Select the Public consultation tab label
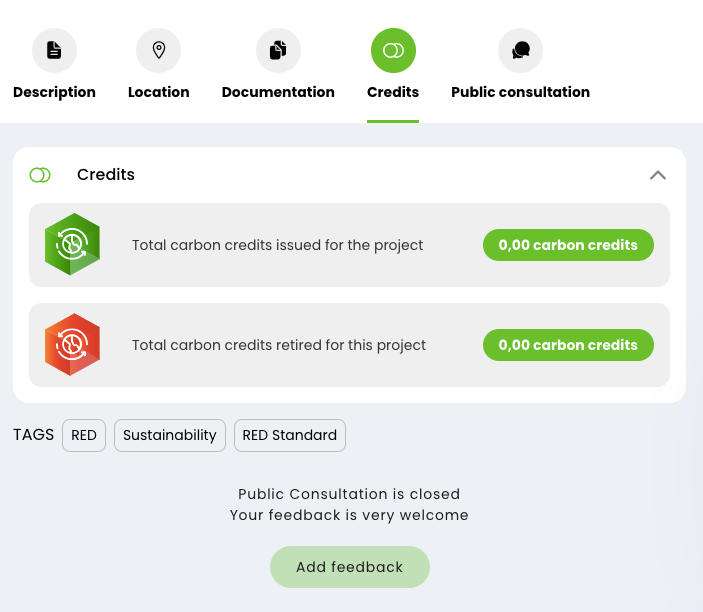 (521, 92)
